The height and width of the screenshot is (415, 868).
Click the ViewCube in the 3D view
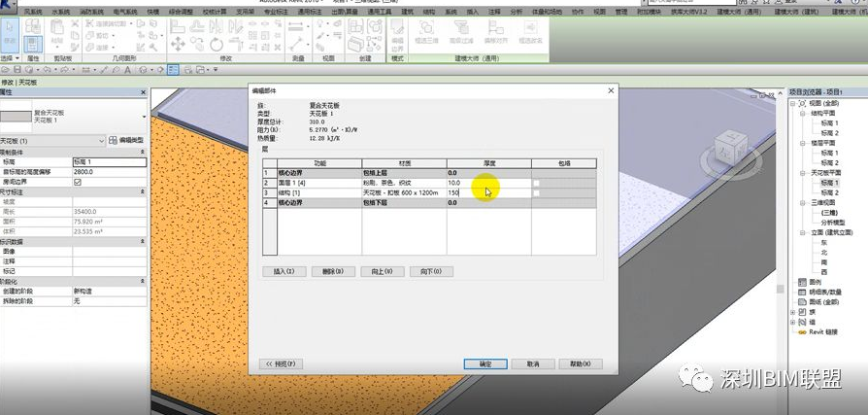point(731,149)
